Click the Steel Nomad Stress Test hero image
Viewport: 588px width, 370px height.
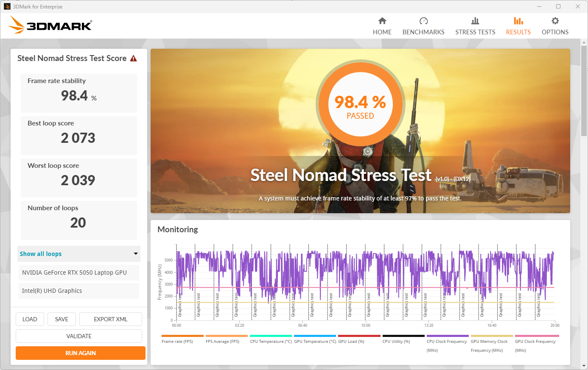click(x=360, y=131)
